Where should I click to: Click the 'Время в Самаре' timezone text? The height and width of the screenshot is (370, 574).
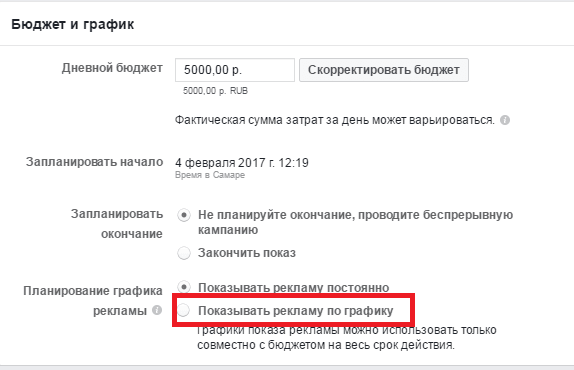pos(210,175)
